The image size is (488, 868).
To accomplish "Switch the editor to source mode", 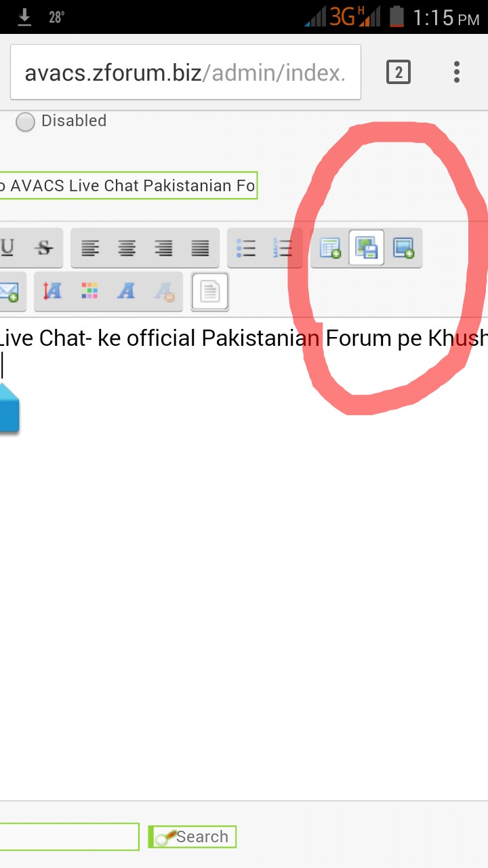I will click(x=210, y=292).
